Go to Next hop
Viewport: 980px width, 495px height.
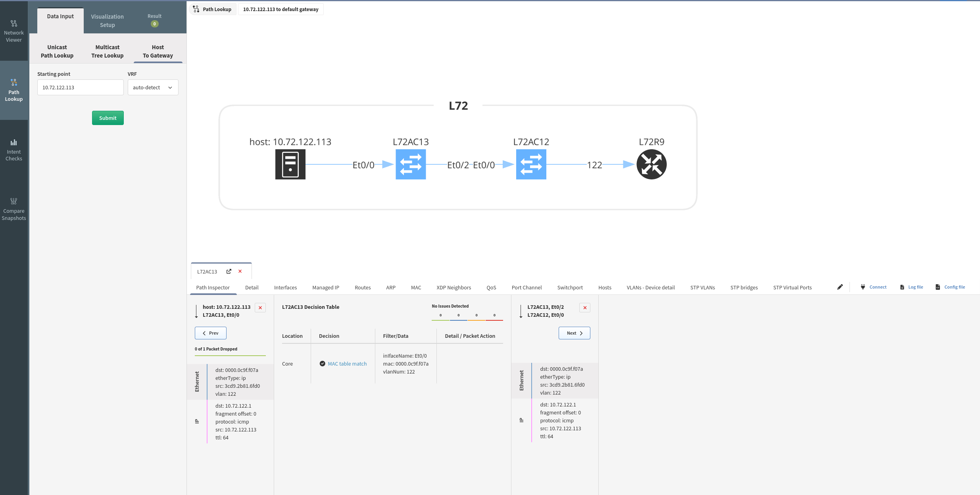coord(575,333)
